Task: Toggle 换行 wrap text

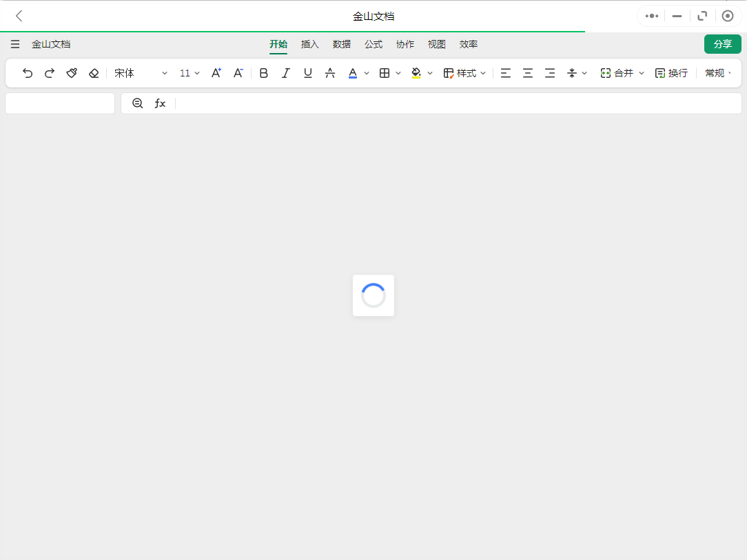Action: coord(671,73)
